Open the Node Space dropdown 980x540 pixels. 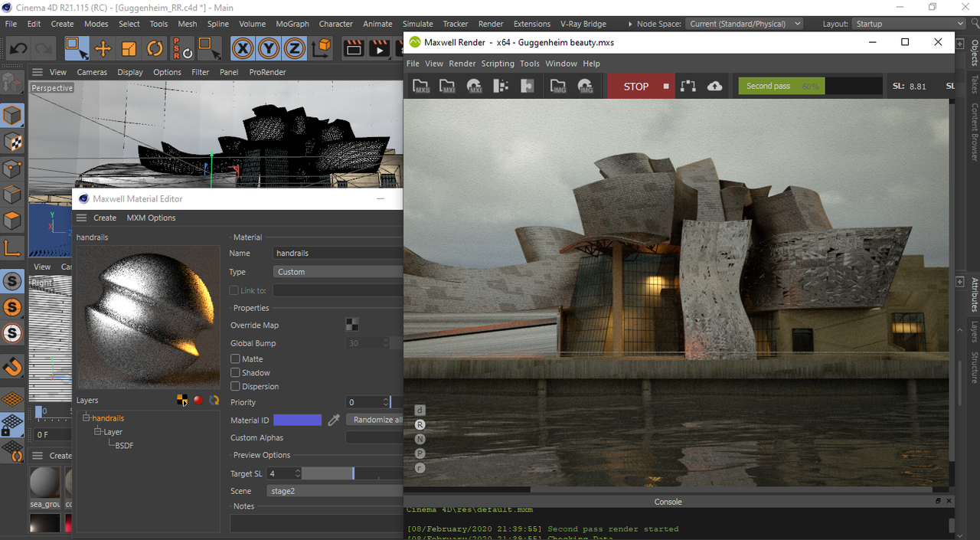744,24
